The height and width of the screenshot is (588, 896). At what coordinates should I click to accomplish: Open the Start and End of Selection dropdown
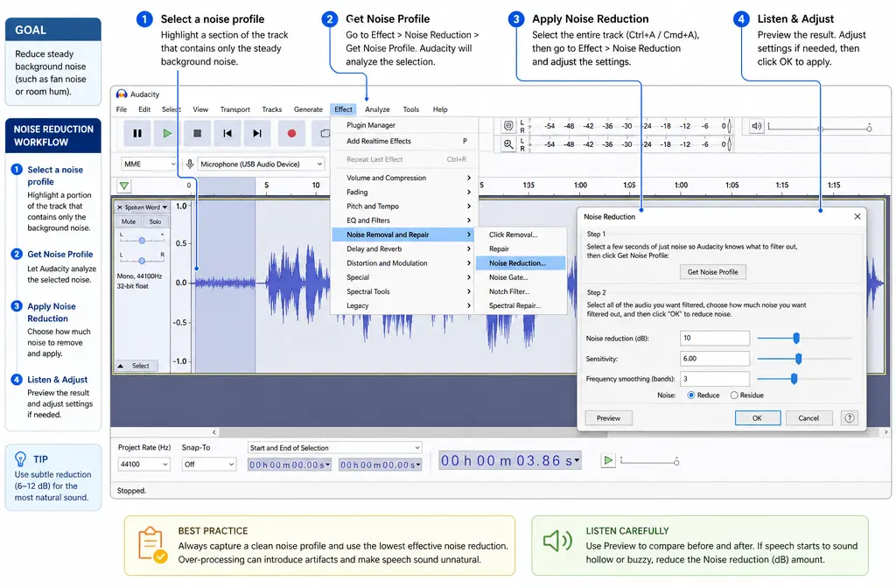point(335,447)
